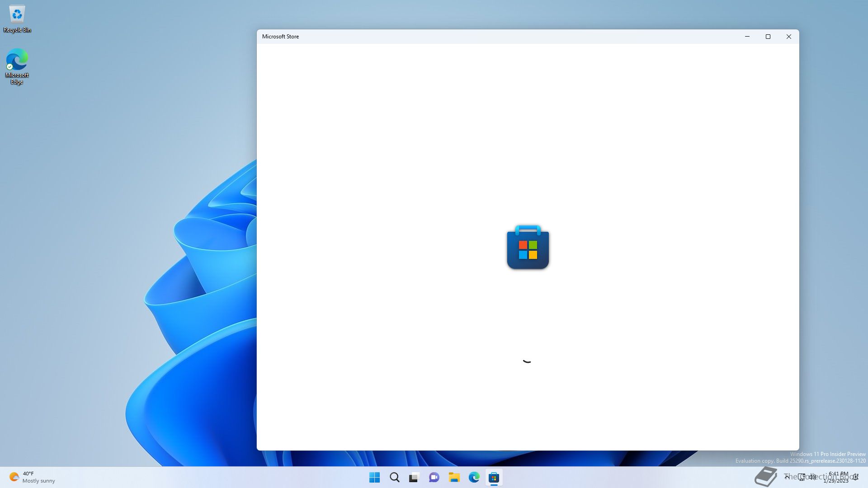Launch Edge browser from taskbar

point(474,477)
